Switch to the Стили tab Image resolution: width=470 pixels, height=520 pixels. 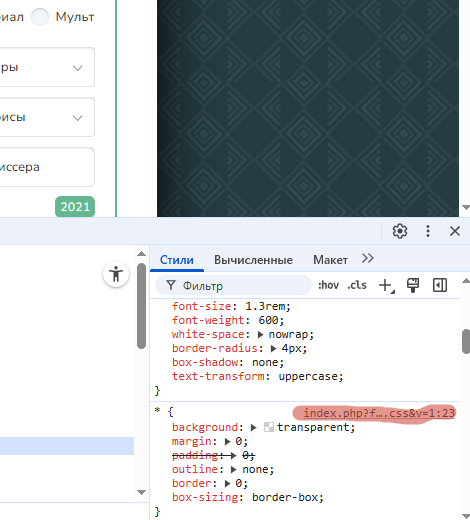pyautogui.click(x=177, y=260)
